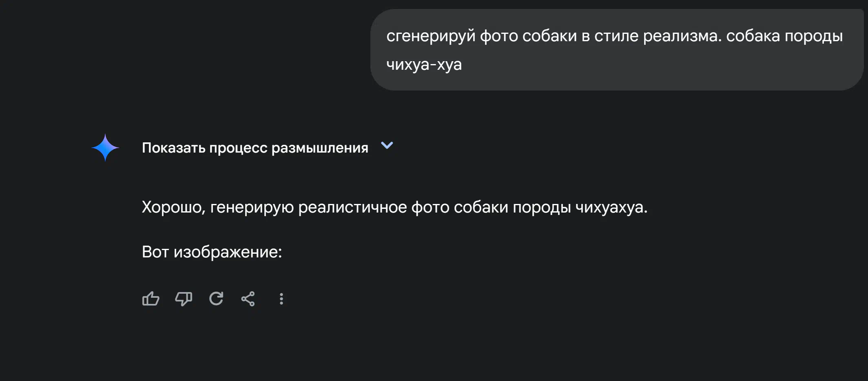Open the share and export options
Screen dimensions: 868x381
248,299
